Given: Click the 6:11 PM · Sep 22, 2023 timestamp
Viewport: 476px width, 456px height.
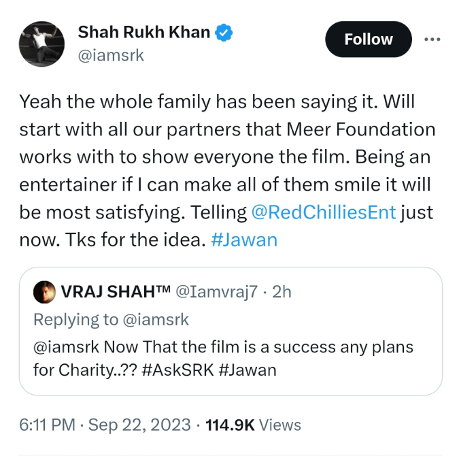Looking at the screenshot, I should point(105,425).
